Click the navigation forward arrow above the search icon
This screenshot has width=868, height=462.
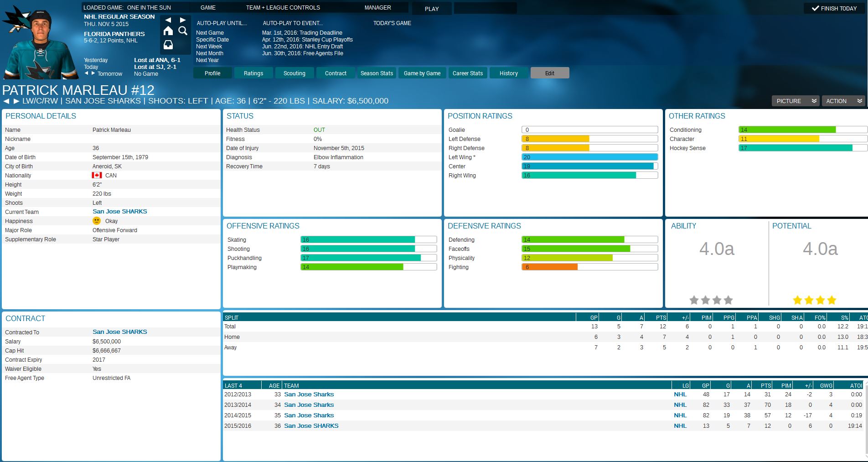pos(183,20)
